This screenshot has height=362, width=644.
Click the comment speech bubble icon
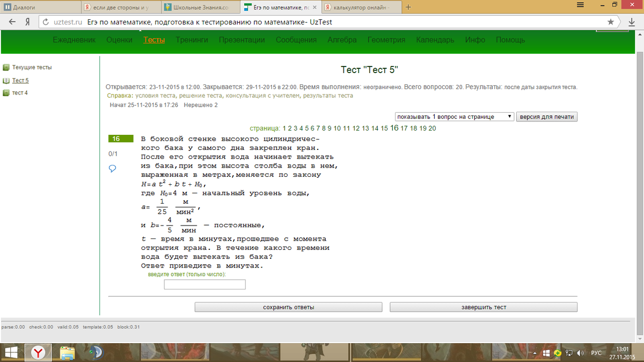click(113, 169)
